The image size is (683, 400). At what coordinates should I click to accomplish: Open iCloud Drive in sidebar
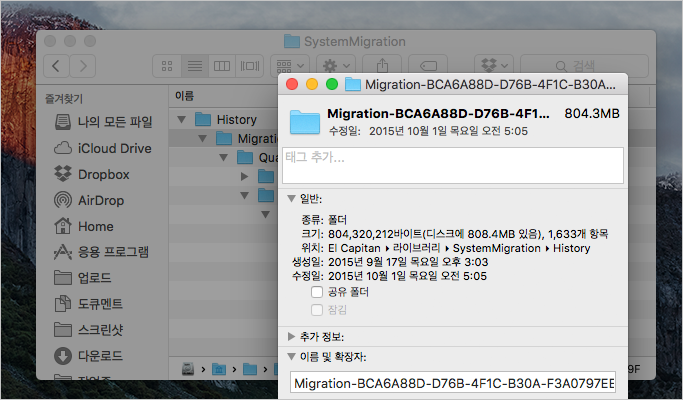click(103, 148)
